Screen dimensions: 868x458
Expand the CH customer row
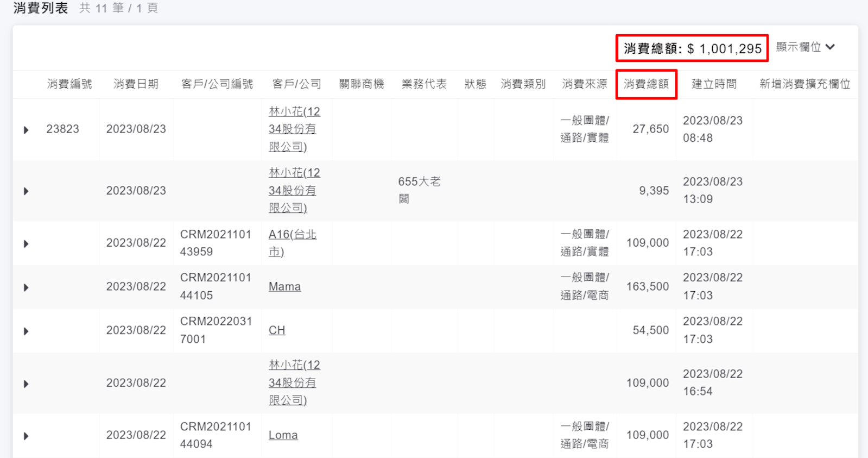26,331
